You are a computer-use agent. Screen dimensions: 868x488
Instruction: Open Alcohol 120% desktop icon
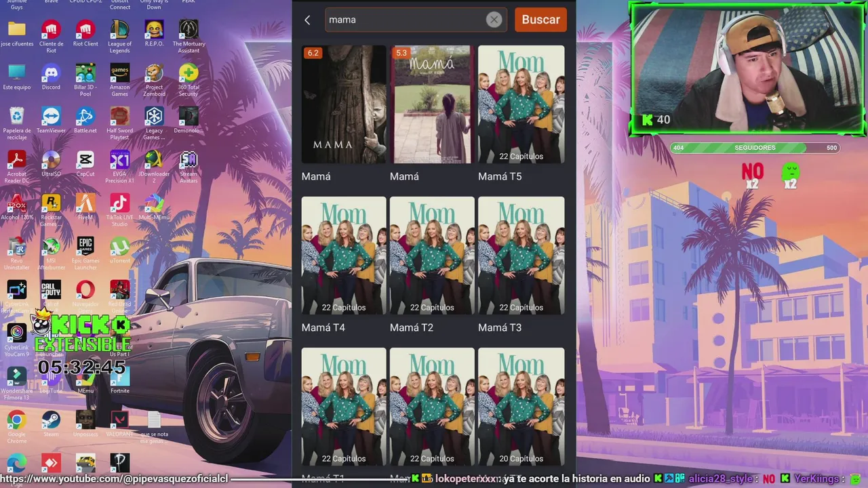(x=17, y=207)
